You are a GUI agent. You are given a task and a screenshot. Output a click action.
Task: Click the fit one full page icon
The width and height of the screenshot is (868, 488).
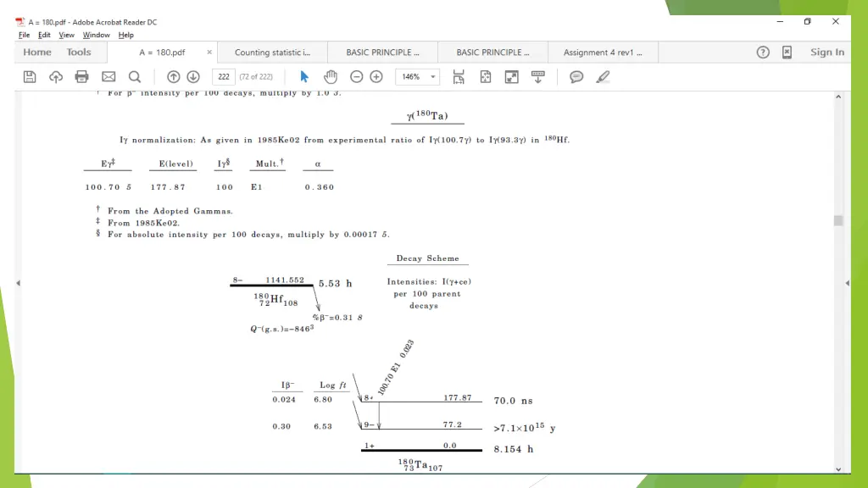point(486,77)
